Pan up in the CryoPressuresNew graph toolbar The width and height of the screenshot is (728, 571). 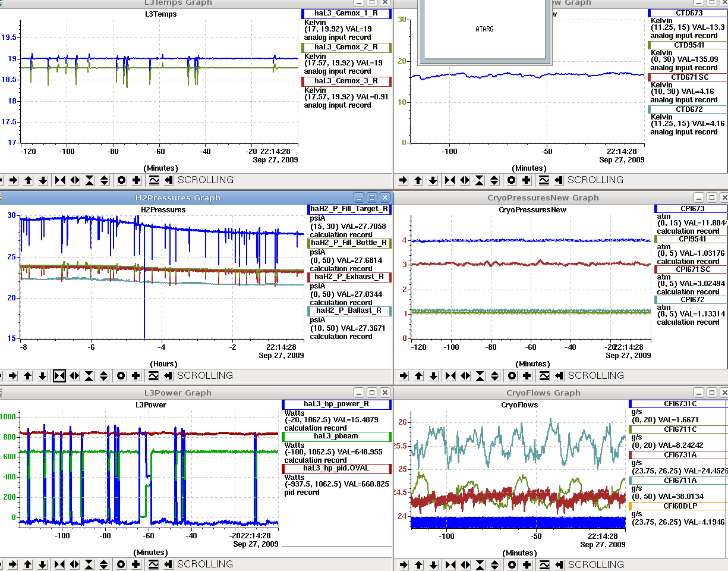[419, 375]
